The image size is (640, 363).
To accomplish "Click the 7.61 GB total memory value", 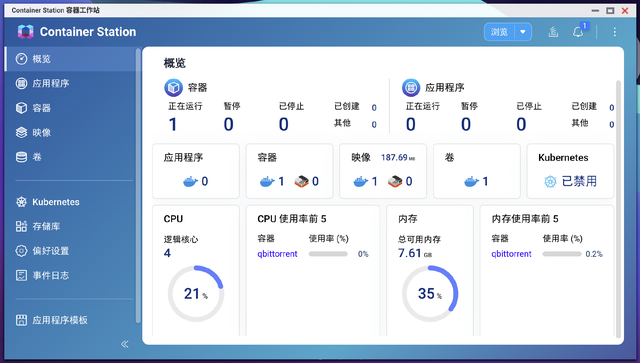I will click(x=415, y=253).
